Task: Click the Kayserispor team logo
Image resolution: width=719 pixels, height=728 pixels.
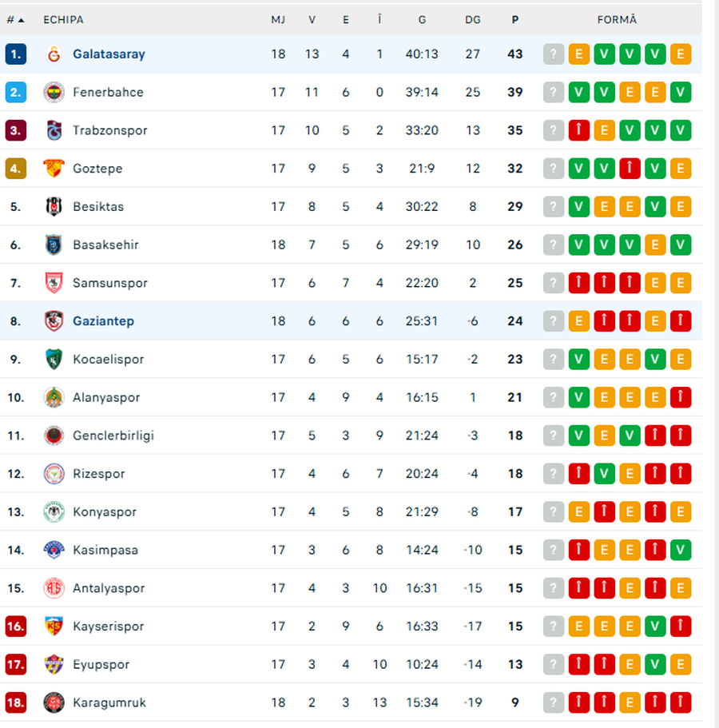Action: point(54,627)
